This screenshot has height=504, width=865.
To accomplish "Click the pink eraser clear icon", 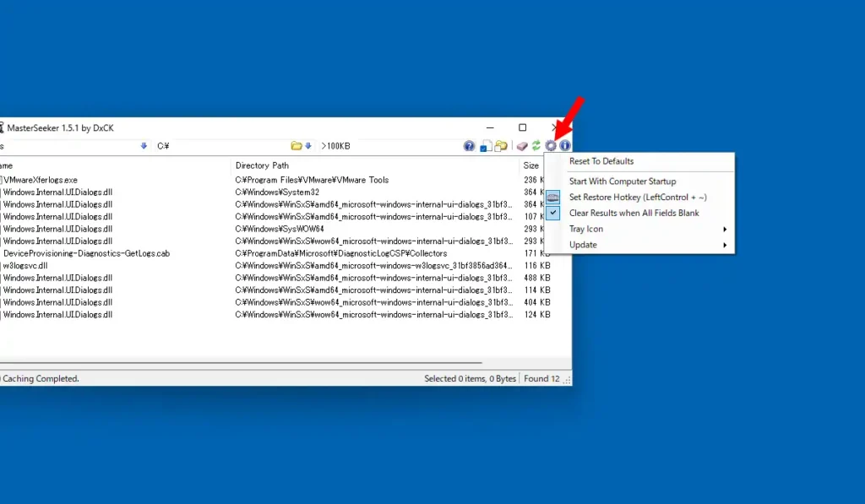I will click(522, 146).
